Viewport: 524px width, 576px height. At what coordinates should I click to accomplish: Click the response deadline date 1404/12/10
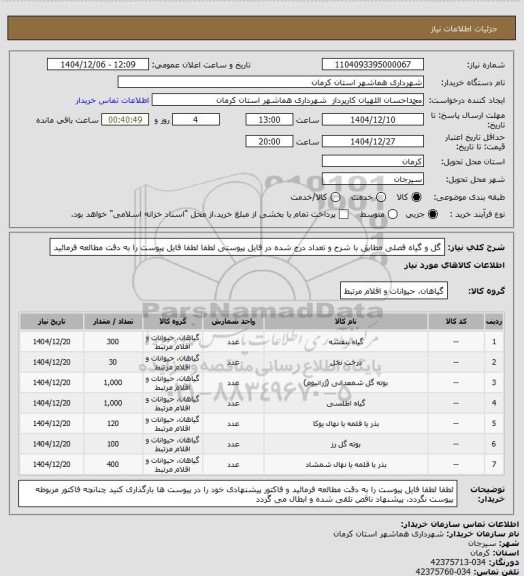point(373,120)
